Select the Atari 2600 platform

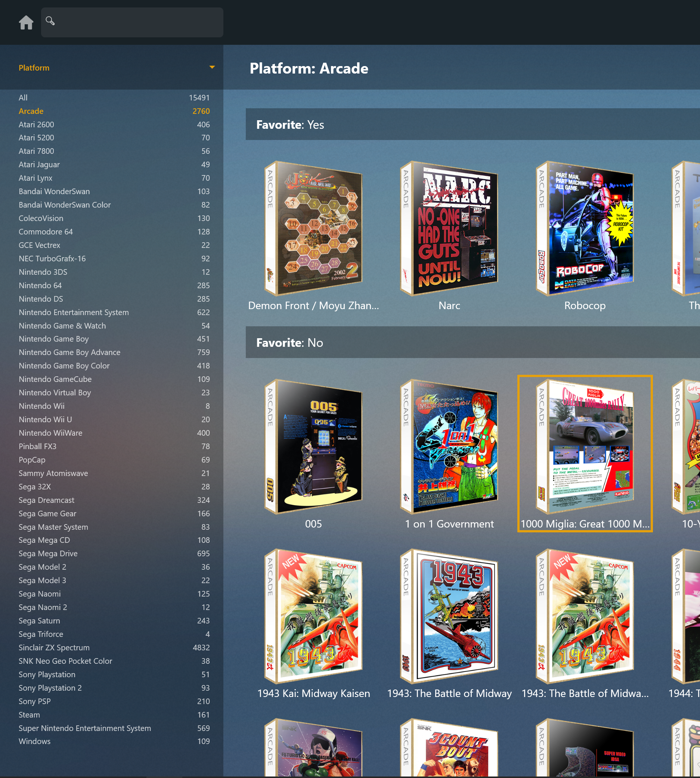114,125
